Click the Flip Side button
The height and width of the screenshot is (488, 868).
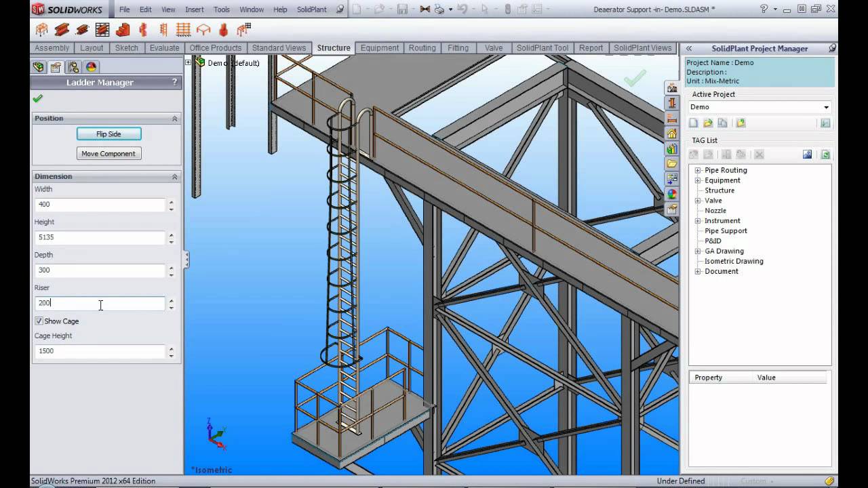108,134
